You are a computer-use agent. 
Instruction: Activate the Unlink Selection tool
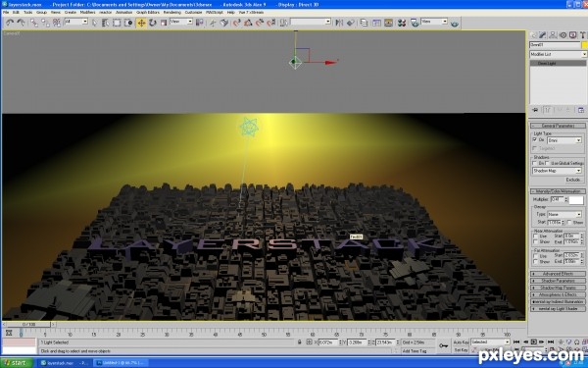45,23
